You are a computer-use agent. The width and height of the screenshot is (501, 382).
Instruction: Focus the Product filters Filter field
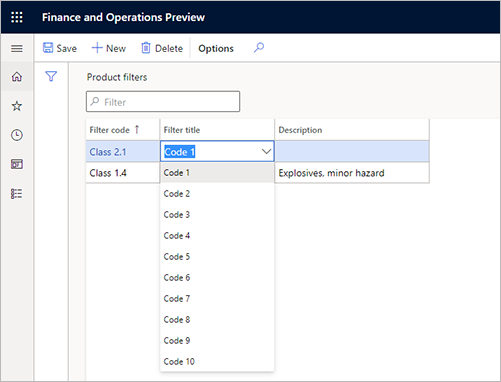(x=163, y=102)
